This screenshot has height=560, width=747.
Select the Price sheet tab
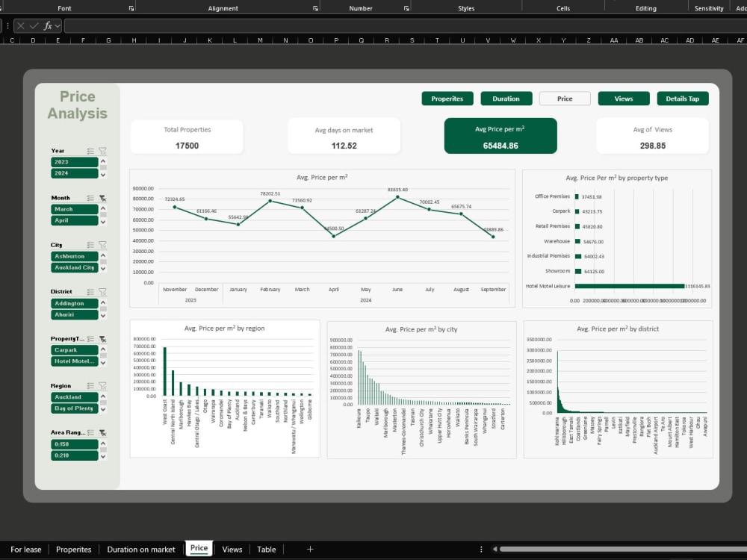[199, 548]
